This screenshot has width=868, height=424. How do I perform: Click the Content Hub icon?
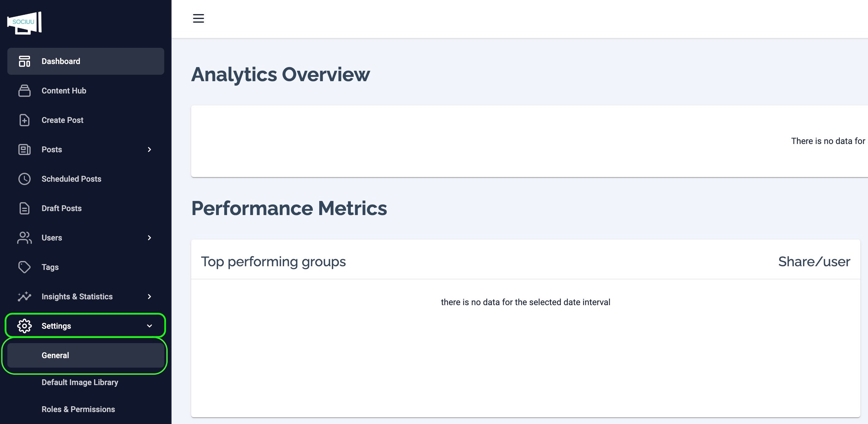coord(24,91)
